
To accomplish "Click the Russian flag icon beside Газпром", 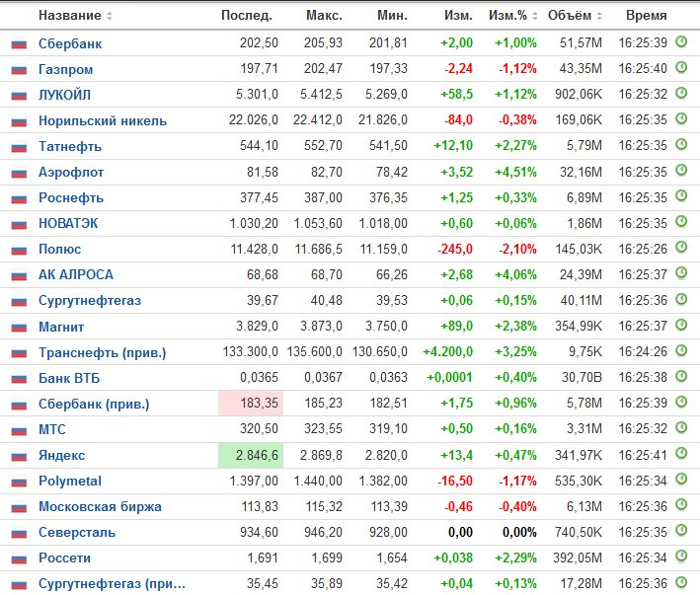I will [19, 70].
